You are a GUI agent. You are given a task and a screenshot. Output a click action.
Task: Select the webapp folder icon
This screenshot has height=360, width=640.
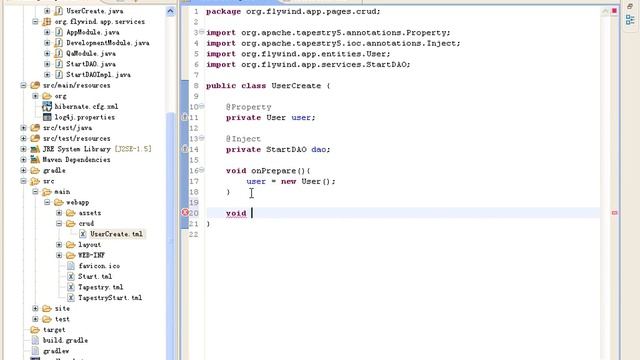(59, 202)
